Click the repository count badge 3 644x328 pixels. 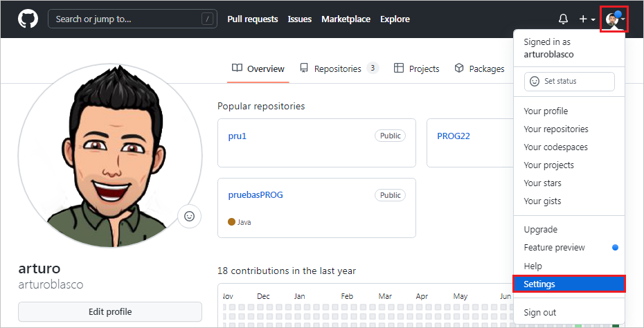[x=373, y=68]
